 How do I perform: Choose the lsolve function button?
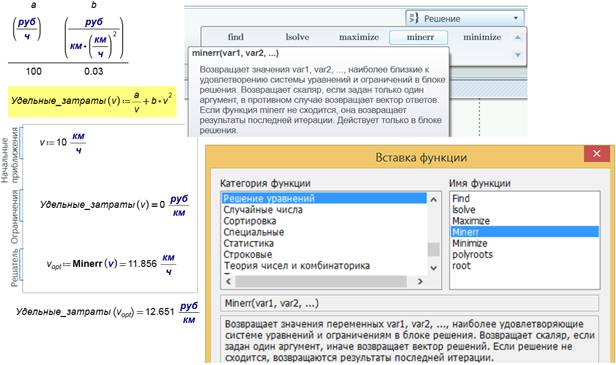pos(297,37)
